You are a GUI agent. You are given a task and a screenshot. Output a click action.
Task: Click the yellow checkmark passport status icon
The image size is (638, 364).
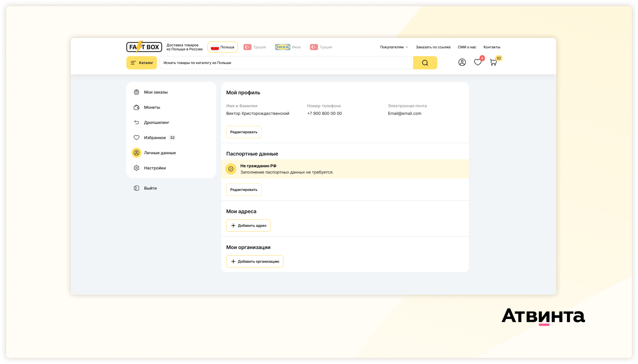[231, 169]
